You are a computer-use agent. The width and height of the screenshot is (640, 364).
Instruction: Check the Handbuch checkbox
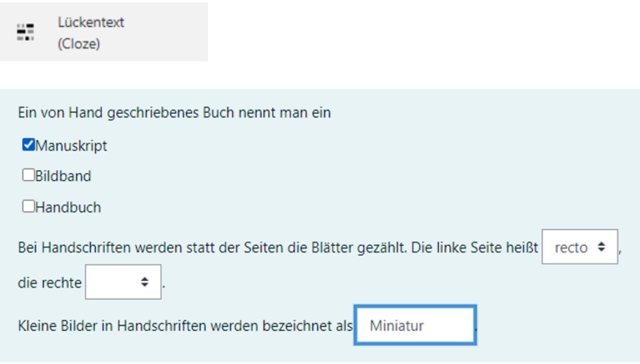pyautogui.click(x=28, y=206)
